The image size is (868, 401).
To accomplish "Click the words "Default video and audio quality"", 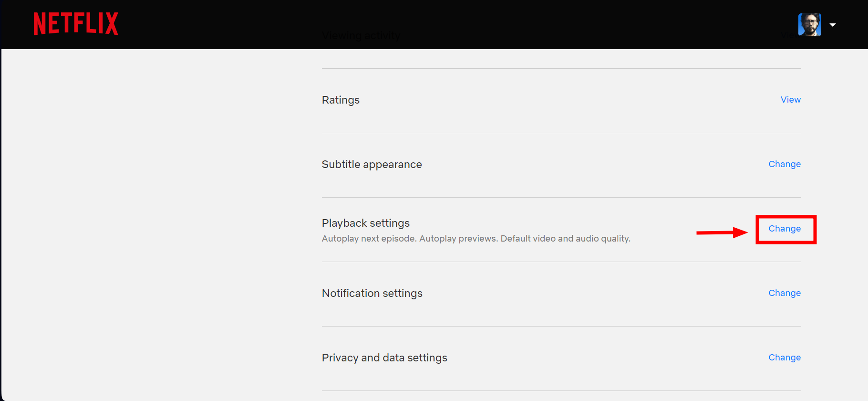I will click(x=565, y=239).
